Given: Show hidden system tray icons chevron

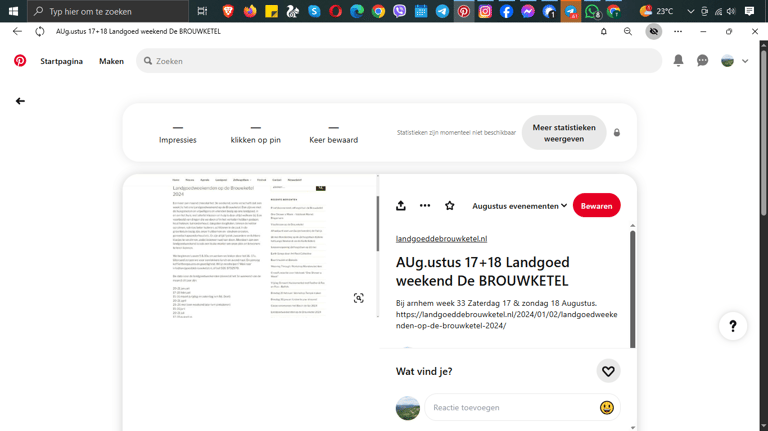Looking at the screenshot, I should click(691, 11).
